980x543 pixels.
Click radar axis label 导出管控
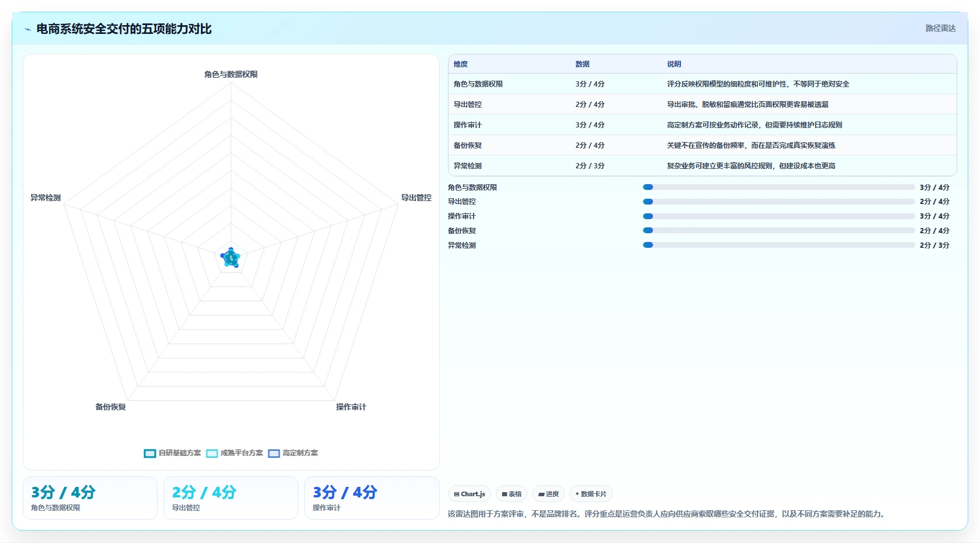[416, 198]
